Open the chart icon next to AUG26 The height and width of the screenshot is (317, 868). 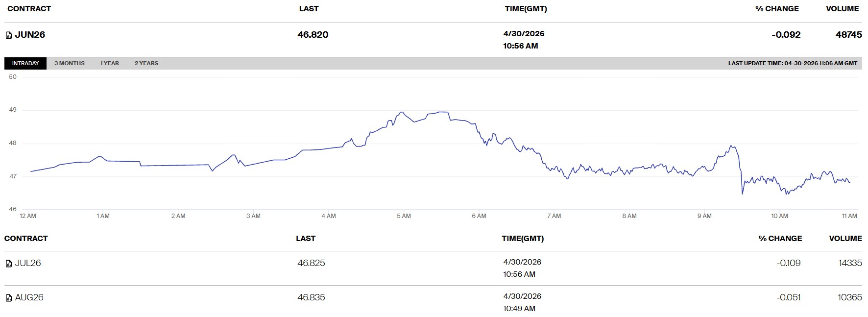pyautogui.click(x=8, y=298)
